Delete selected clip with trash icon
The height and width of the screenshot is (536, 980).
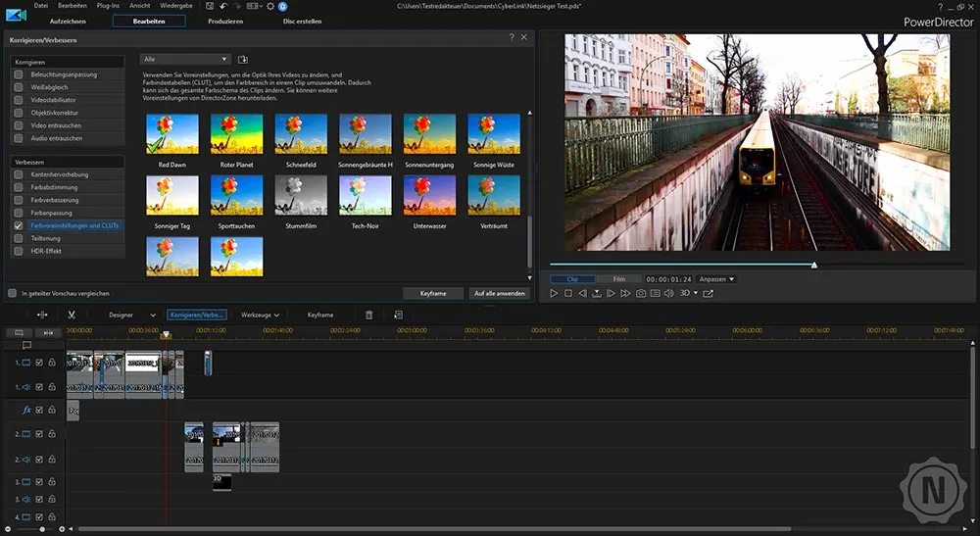tap(368, 315)
